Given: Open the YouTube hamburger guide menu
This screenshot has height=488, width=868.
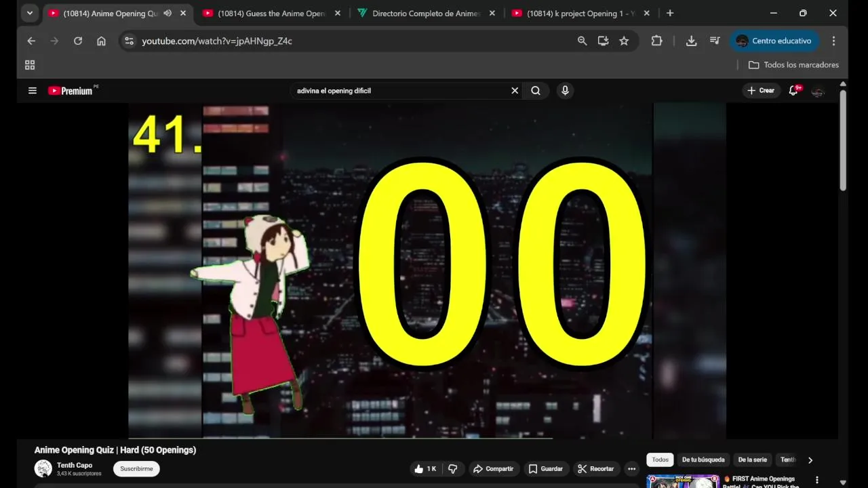Looking at the screenshot, I should pos(32,90).
